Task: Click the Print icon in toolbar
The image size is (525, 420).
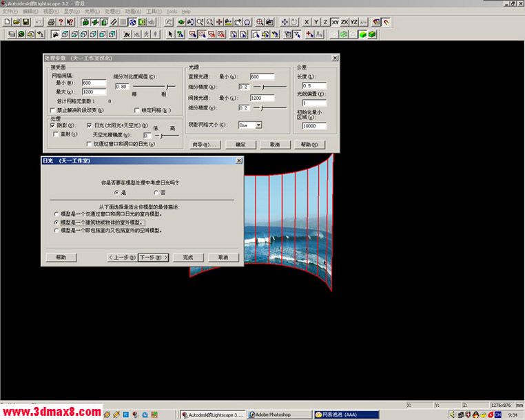Action: coord(51,22)
